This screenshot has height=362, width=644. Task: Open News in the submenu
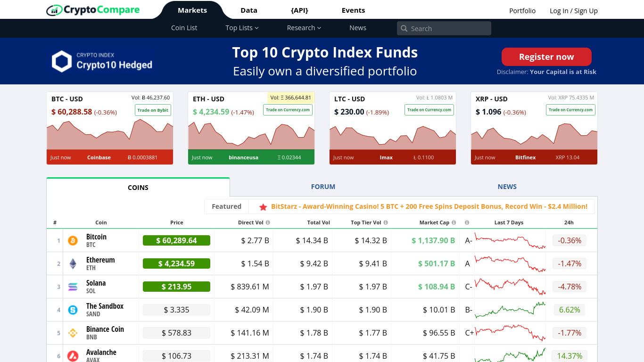pos(358,28)
